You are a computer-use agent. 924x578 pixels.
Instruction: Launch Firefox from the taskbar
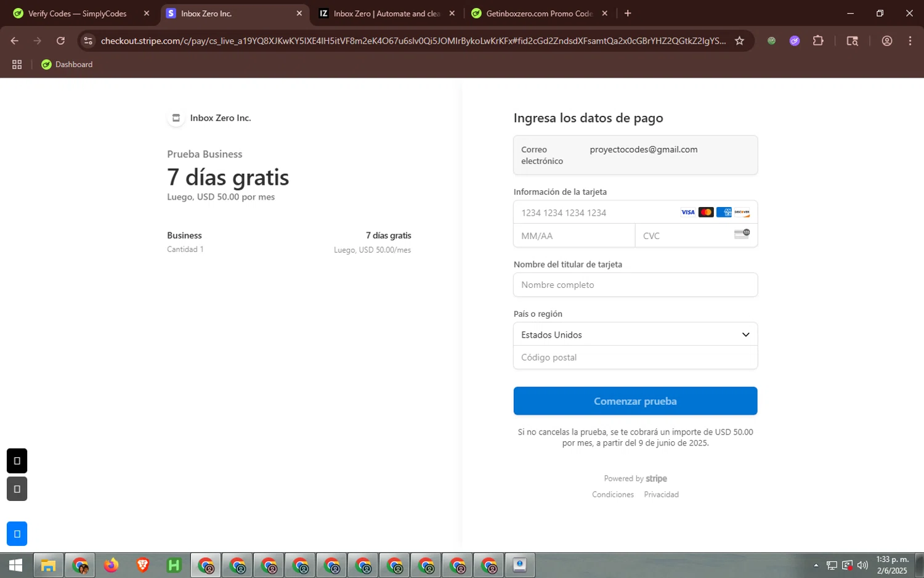pyautogui.click(x=111, y=565)
